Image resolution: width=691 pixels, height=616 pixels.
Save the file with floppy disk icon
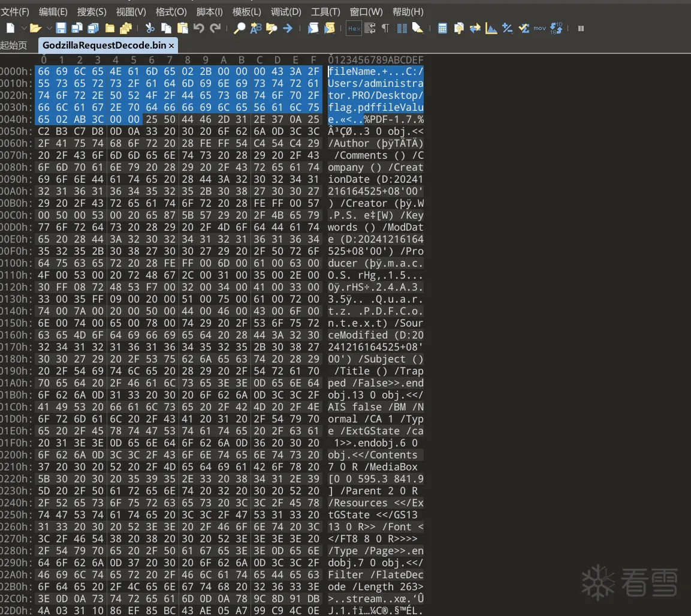point(61,28)
